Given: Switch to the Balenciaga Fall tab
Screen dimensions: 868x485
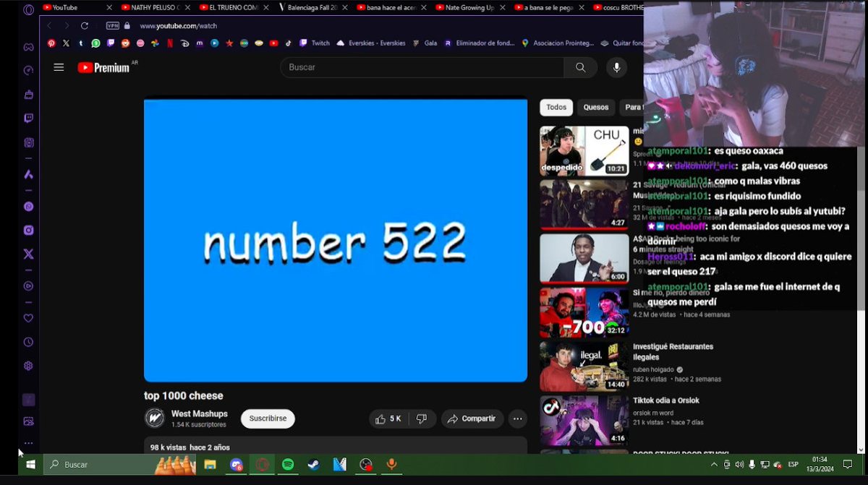Looking at the screenshot, I should coord(312,7).
